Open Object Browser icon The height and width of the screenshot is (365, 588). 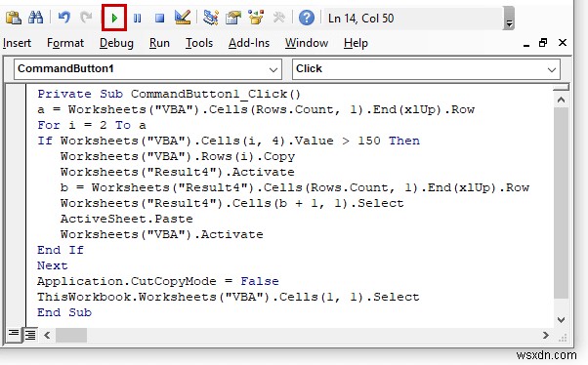coord(256,18)
